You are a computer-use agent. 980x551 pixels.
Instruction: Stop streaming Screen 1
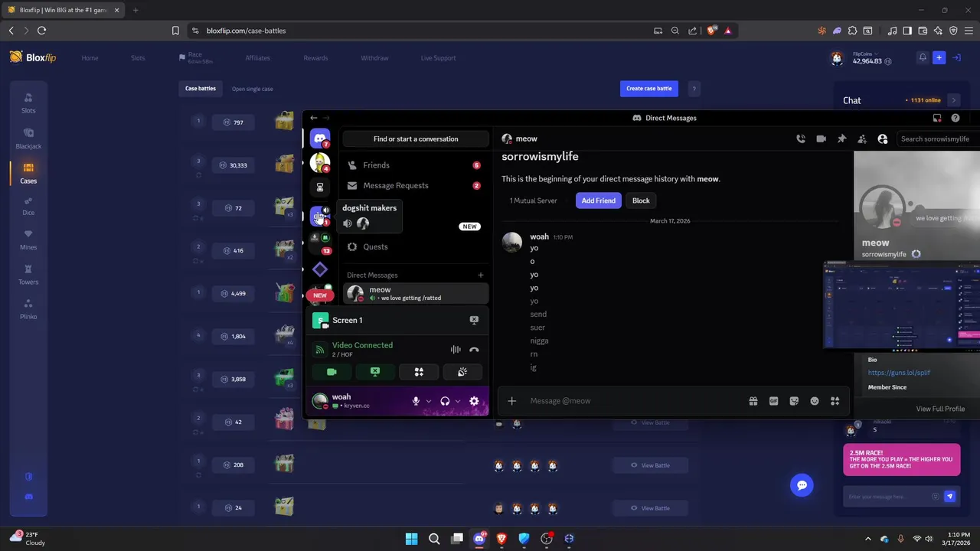click(474, 320)
